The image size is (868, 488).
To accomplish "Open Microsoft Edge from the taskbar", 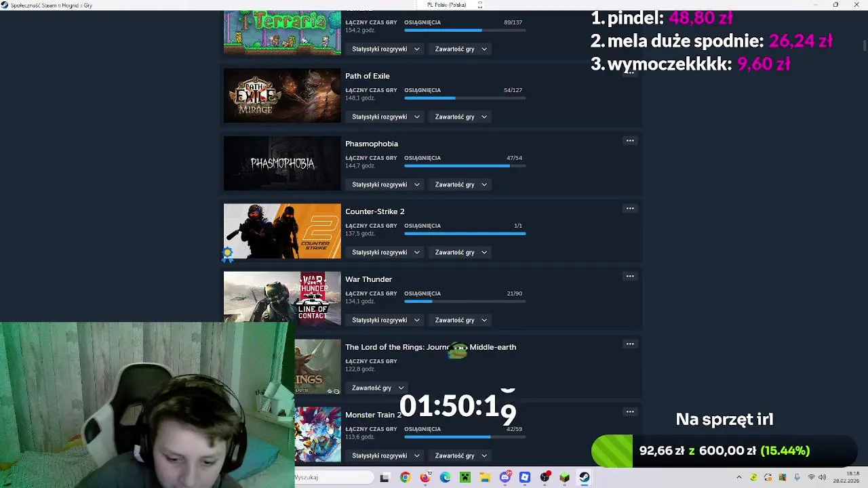I will pyautogui.click(x=445, y=477).
